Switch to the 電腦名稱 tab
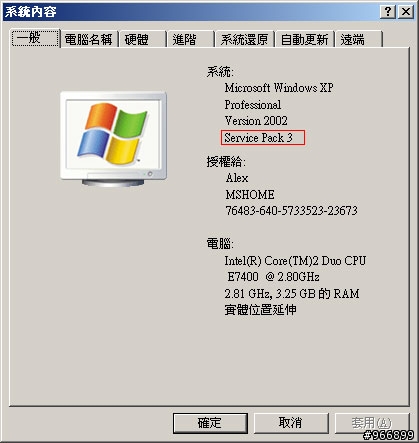419x443 pixels. click(x=89, y=39)
